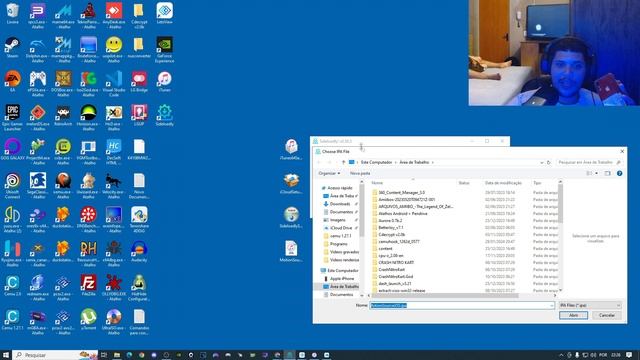The height and width of the screenshot is (360, 640).
Task: Select iCloud Drive in the navigation pane
Action: pos(341,228)
